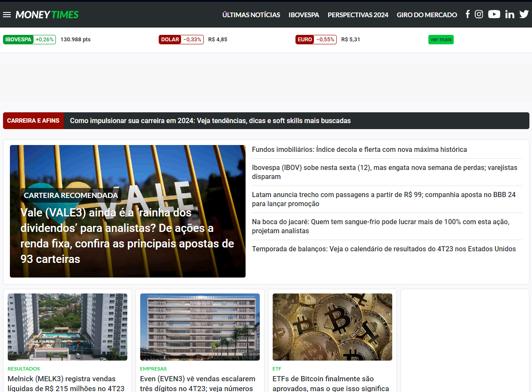The height and width of the screenshot is (392, 532).
Task: Go to Últimas Notícias menu item
Action: click(x=251, y=15)
